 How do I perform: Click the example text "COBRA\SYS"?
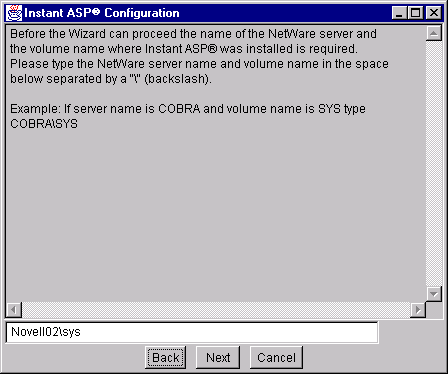coord(44,124)
